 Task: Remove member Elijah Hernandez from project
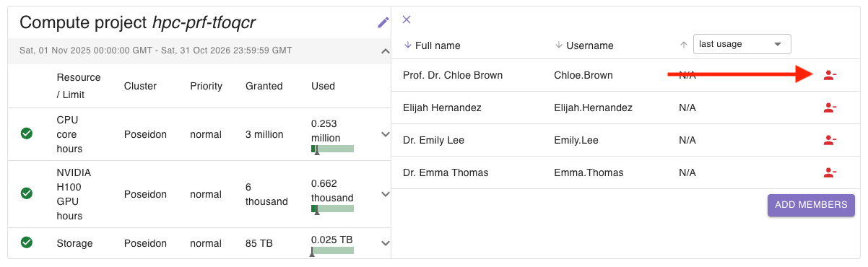click(x=830, y=108)
